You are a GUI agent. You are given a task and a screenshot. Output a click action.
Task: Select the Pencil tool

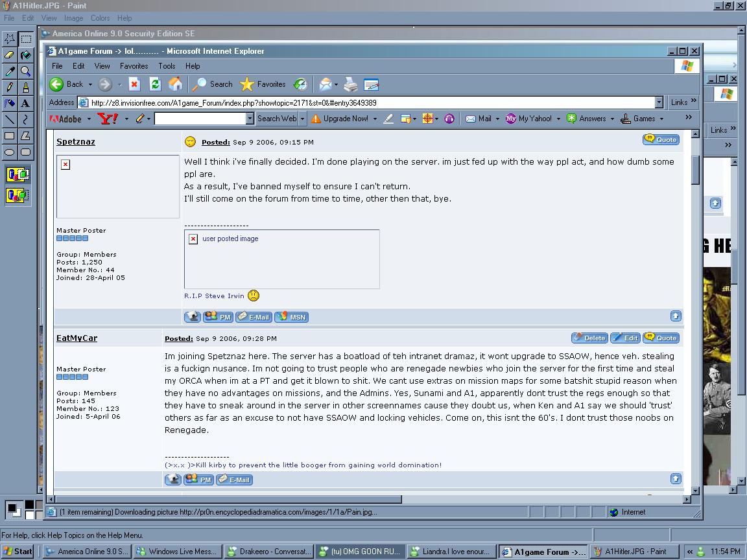click(x=10, y=87)
